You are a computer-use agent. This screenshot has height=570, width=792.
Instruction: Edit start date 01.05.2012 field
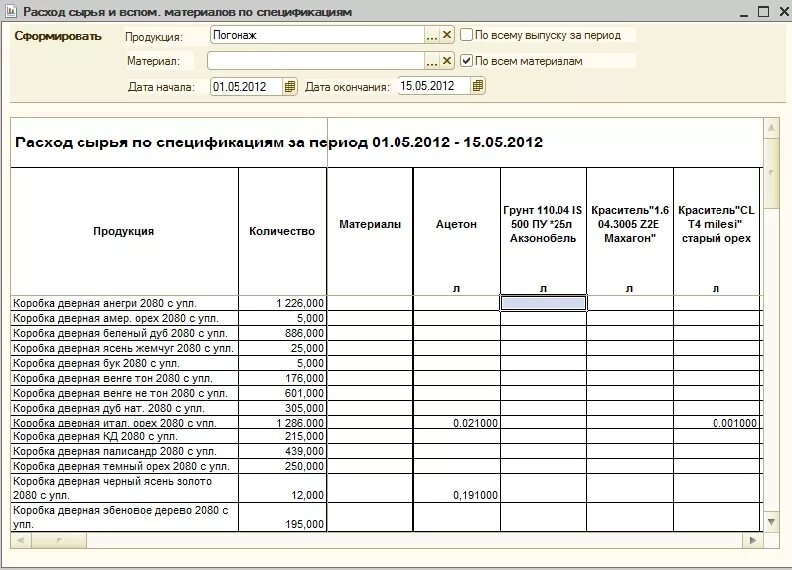(x=246, y=86)
